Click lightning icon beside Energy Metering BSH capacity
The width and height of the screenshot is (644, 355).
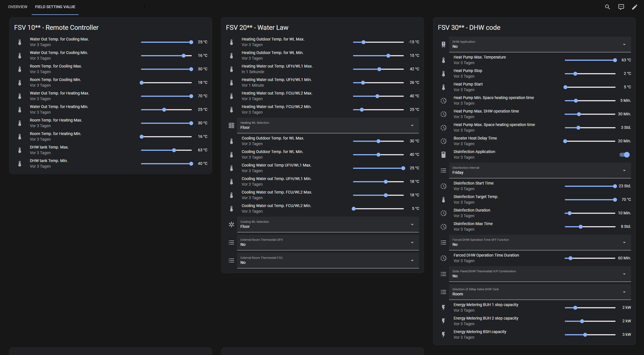[x=444, y=335]
